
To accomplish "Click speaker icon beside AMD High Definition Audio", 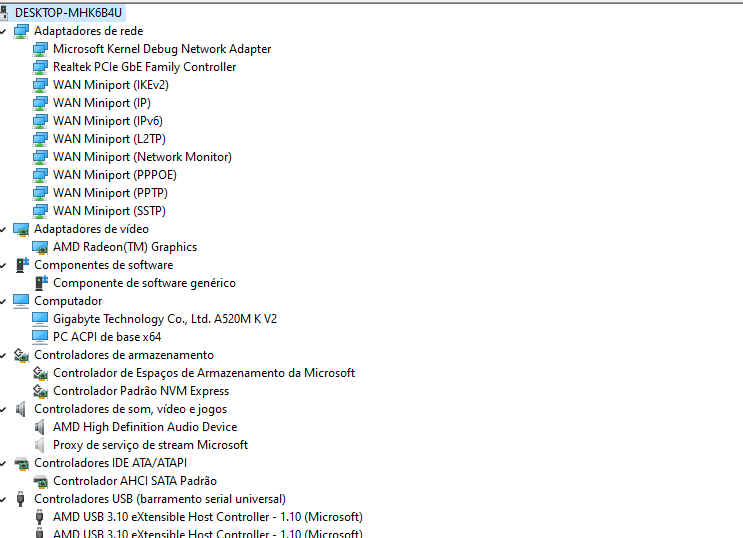I will point(40,427).
